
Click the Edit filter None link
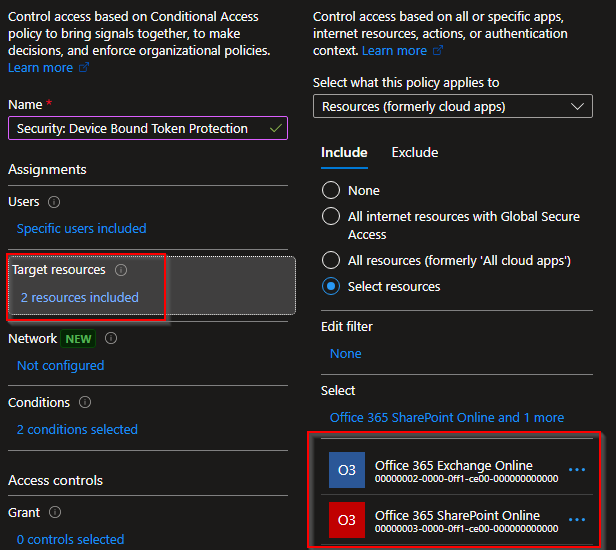click(345, 354)
